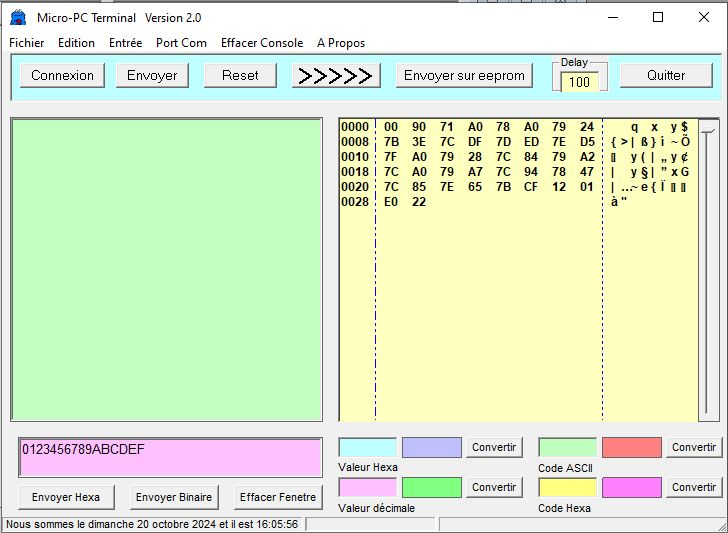Select Effacer Console in the menu bar

pyautogui.click(x=261, y=43)
